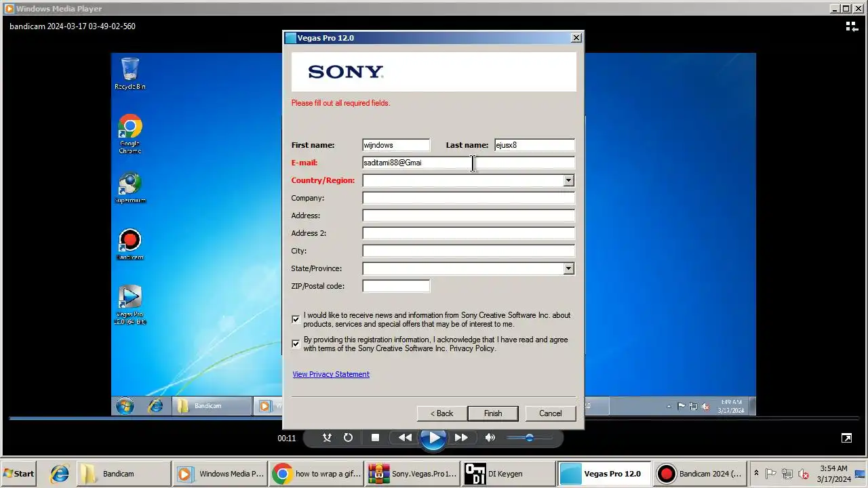Click the Finish button
Viewport: 868px width, 488px height.
tap(493, 413)
